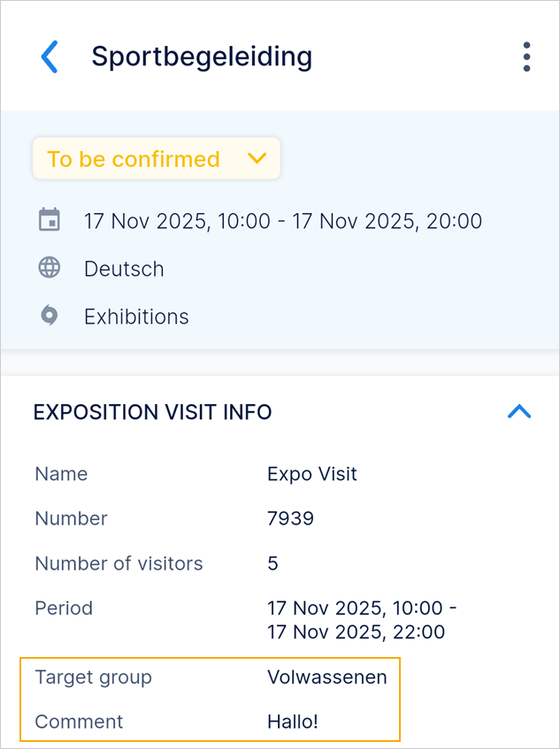Click the calendar icon beside the date
This screenshot has width=560, height=749.
click(50, 219)
